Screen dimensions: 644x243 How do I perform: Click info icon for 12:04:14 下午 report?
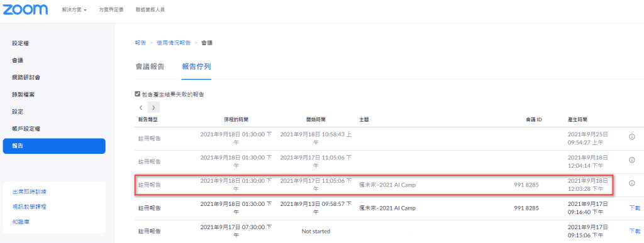632,160
